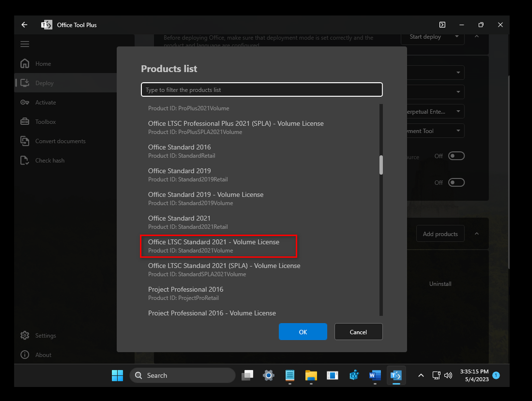Screen dimensions: 532x401
Task: Click the Add products button
Action: tap(440, 234)
